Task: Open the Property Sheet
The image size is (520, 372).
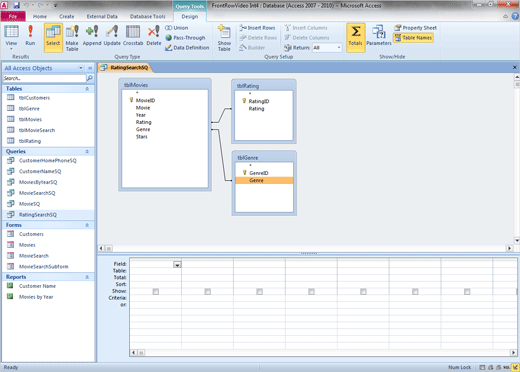Action: (x=415, y=28)
